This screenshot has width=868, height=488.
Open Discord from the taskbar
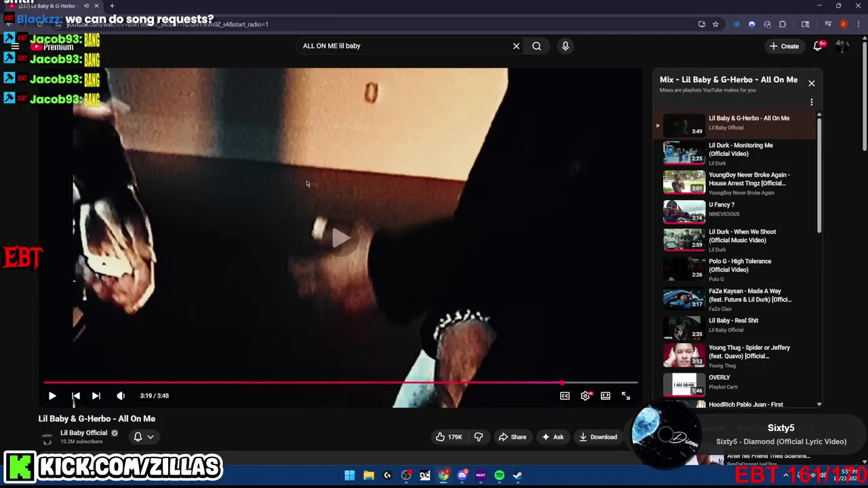tap(462, 475)
